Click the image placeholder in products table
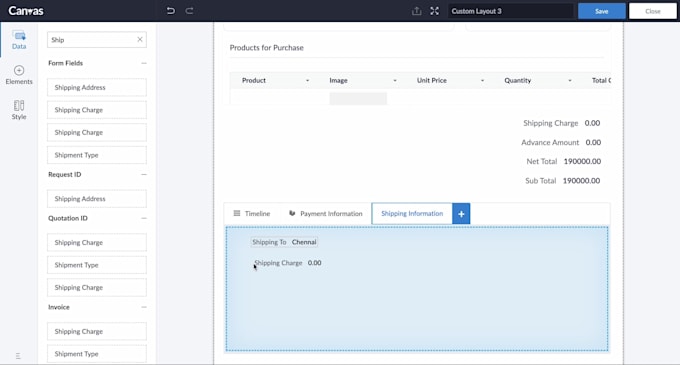 point(358,98)
